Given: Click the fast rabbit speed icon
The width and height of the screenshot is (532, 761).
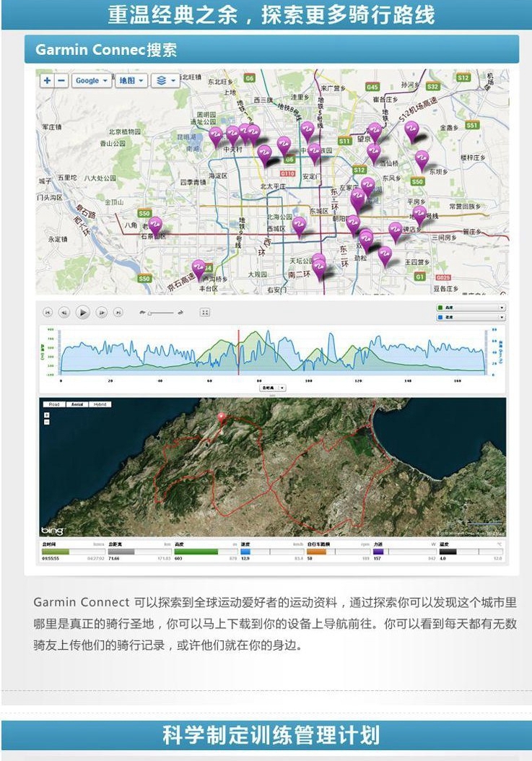Looking at the screenshot, I should tap(180, 313).
